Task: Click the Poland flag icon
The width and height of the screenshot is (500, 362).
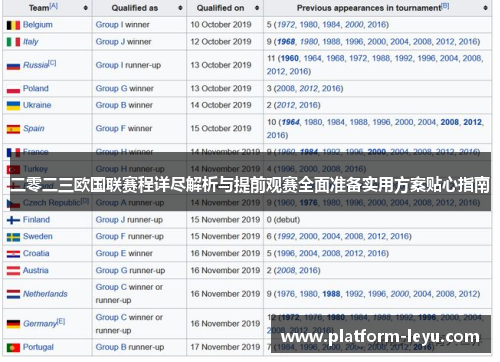Action: (13, 89)
